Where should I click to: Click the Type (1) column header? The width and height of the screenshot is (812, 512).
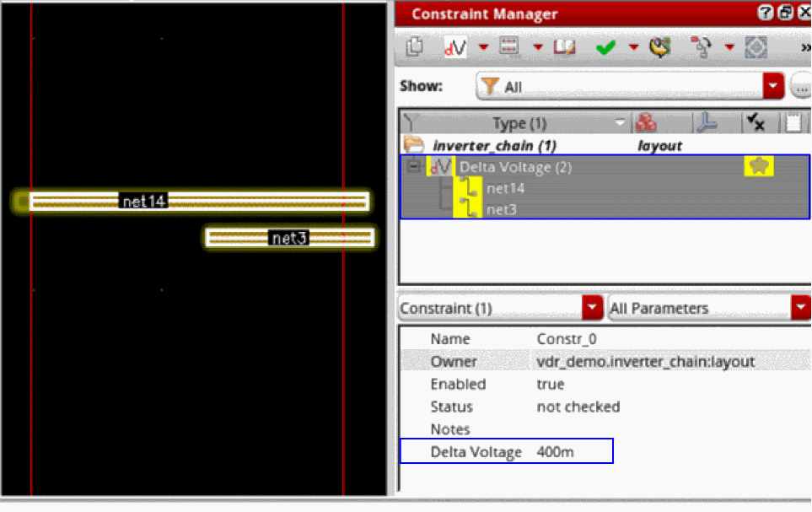(519, 123)
